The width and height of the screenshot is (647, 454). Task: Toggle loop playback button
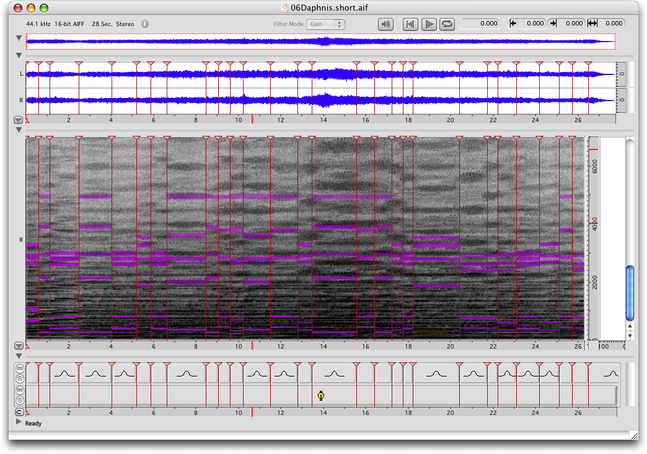coord(446,23)
